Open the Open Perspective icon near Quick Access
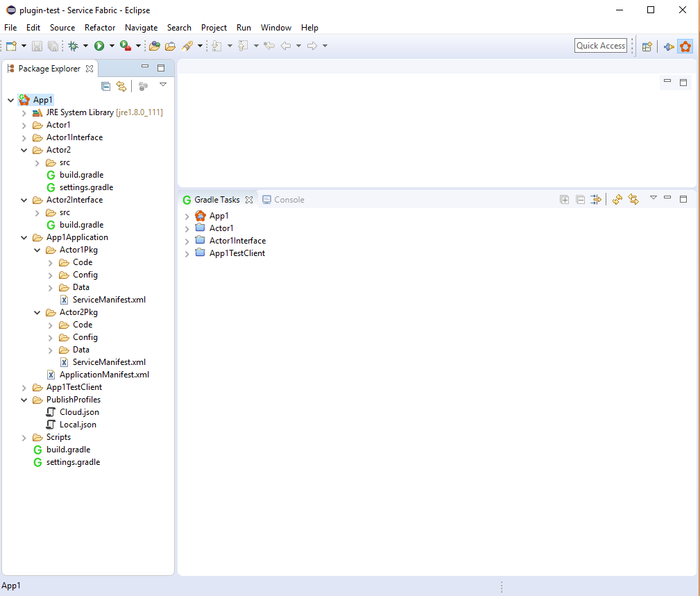700x596 pixels. [x=647, y=46]
